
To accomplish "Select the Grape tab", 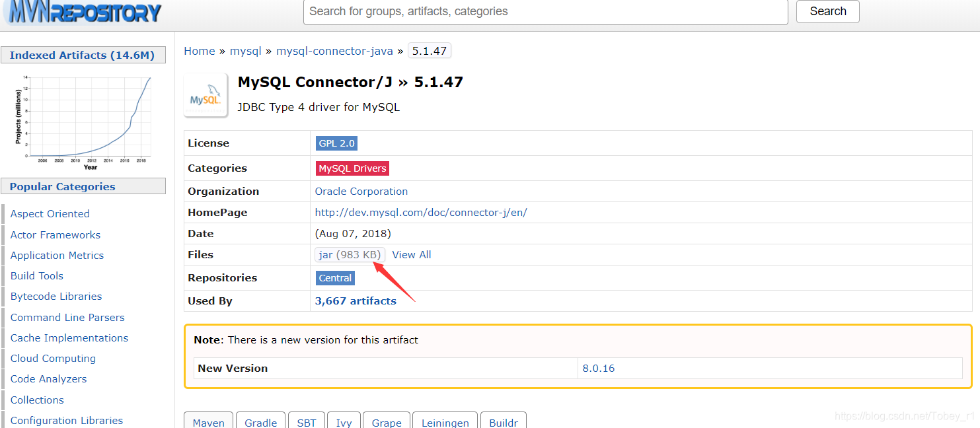I will (387, 421).
